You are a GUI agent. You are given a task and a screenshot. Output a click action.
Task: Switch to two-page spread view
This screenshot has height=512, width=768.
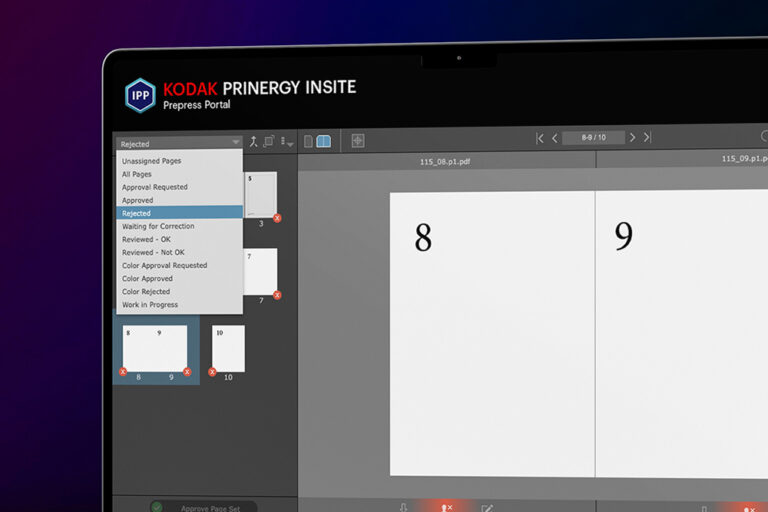(324, 142)
